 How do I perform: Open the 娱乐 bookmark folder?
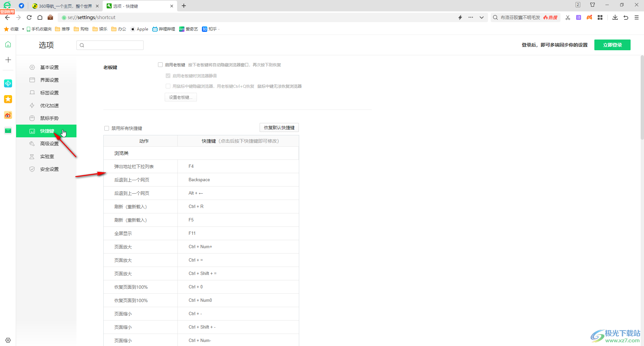(x=100, y=29)
